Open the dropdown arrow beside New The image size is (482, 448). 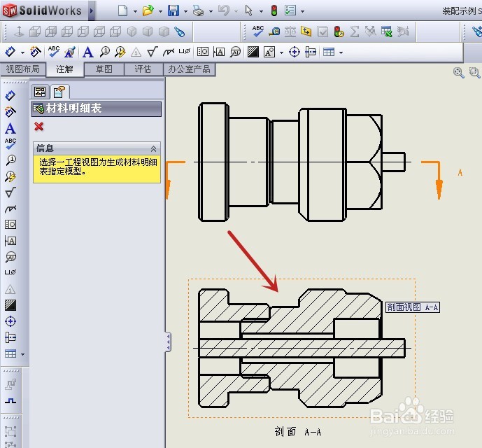click(x=135, y=11)
